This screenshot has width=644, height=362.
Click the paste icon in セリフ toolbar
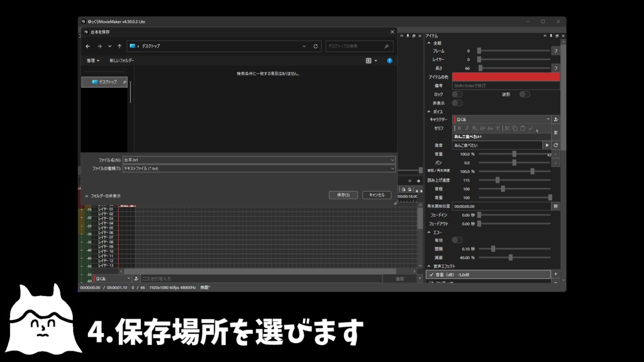pos(523,128)
